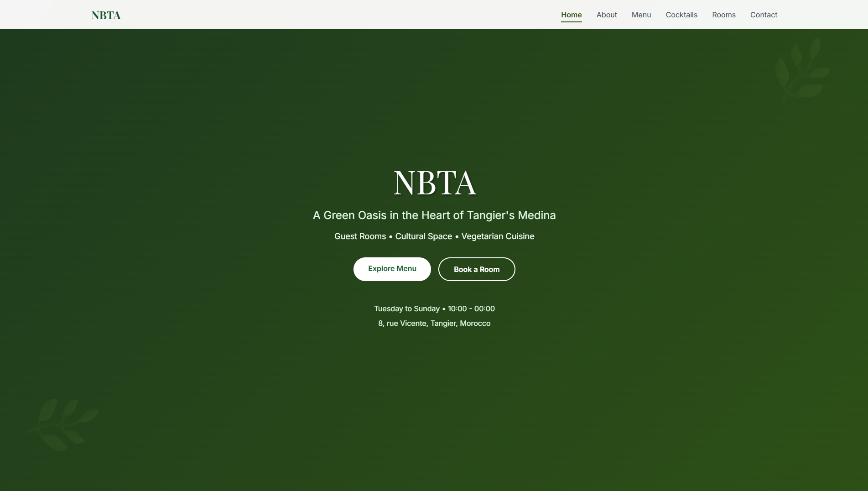Click the Guest Rooms text
Image resolution: width=868 pixels, height=491 pixels.
click(x=360, y=236)
